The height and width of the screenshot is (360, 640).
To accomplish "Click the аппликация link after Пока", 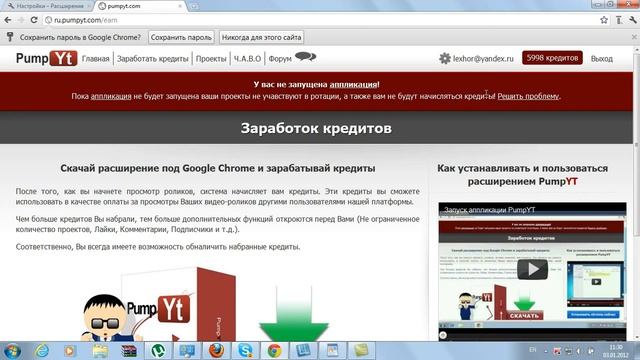I will (111, 96).
